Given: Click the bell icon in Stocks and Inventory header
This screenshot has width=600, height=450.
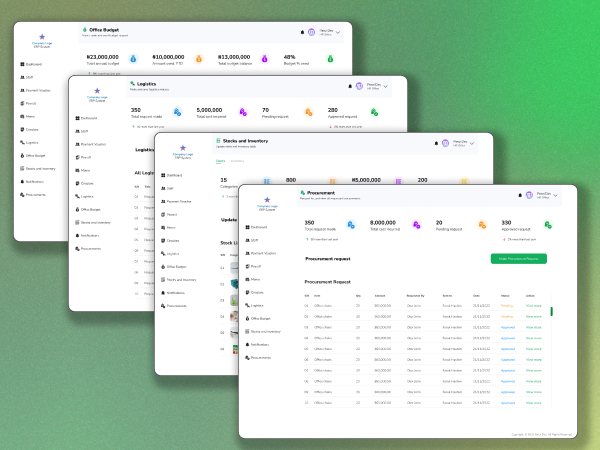Looking at the screenshot, I should pos(436,143).
